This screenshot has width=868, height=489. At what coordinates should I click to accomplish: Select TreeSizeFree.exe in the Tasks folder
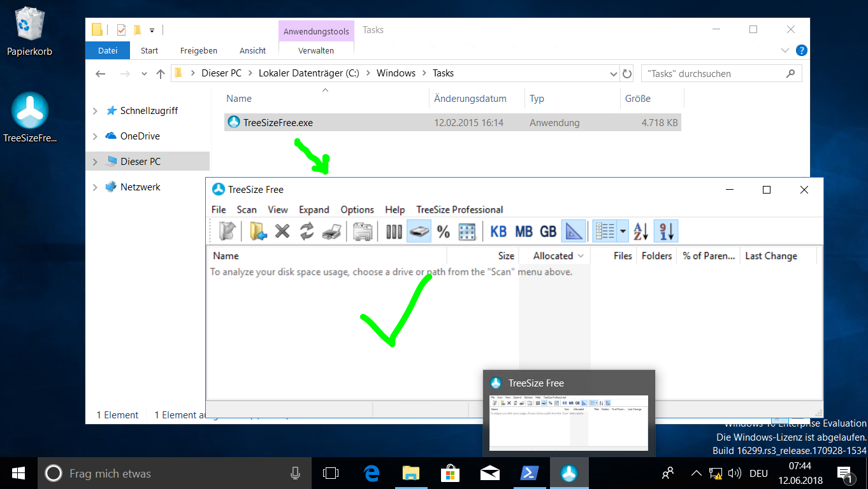click(452, 122)
